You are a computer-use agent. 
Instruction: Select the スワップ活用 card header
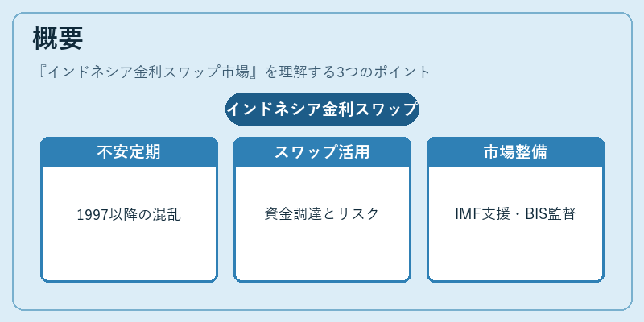click(323, 152)
